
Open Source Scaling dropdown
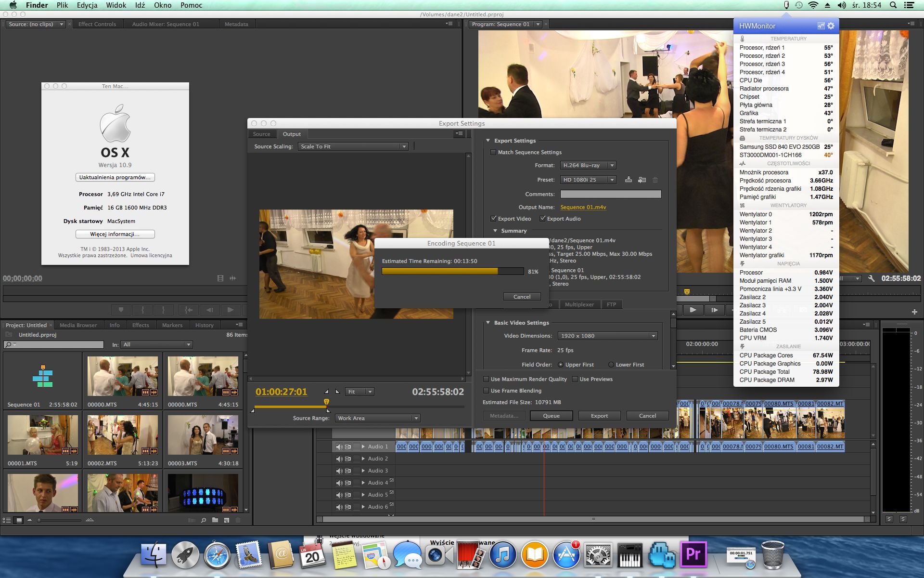coord(353,146)
